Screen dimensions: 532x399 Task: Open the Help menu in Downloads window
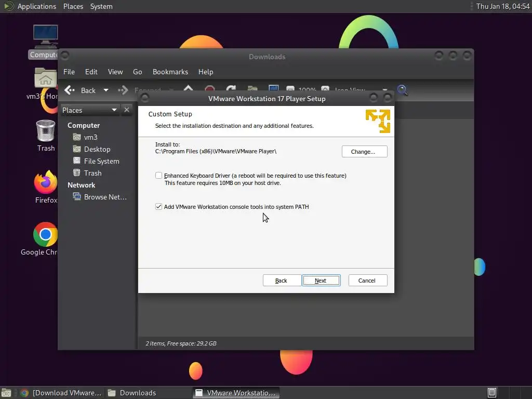click(x=206, y=72)
